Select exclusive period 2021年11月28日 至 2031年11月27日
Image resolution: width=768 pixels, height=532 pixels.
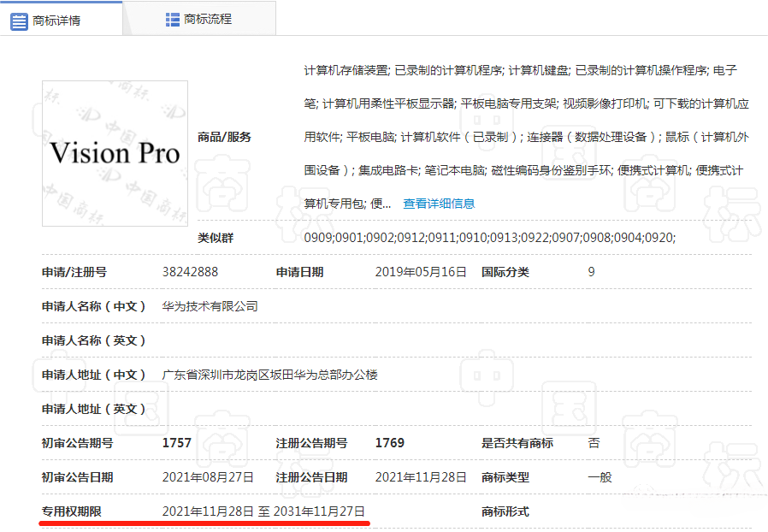(263, 511)
